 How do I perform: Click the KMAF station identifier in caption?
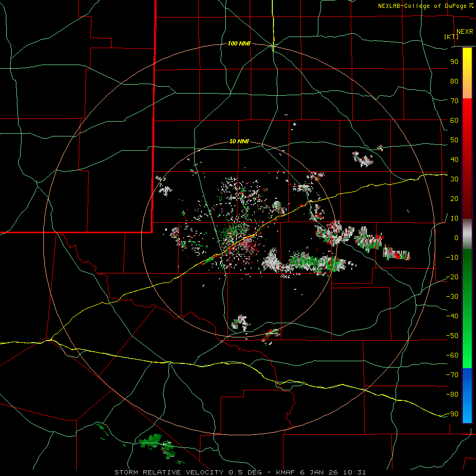click(286, 472)
